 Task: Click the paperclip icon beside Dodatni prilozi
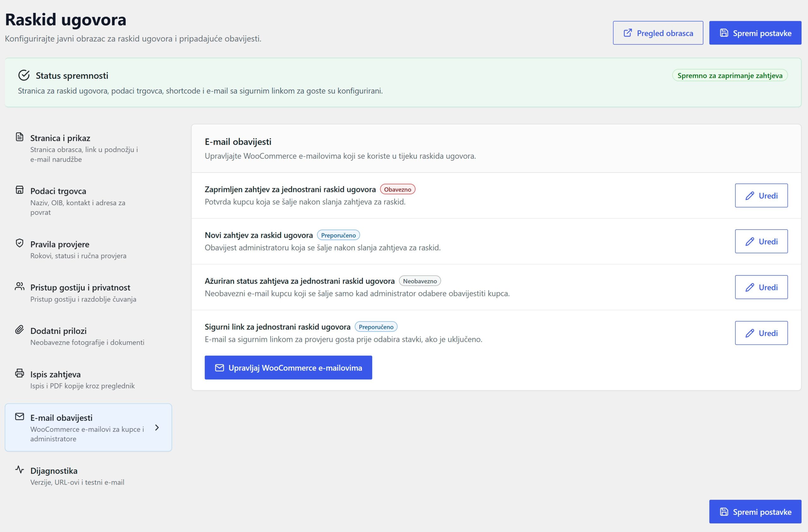(x=20, y=330)
